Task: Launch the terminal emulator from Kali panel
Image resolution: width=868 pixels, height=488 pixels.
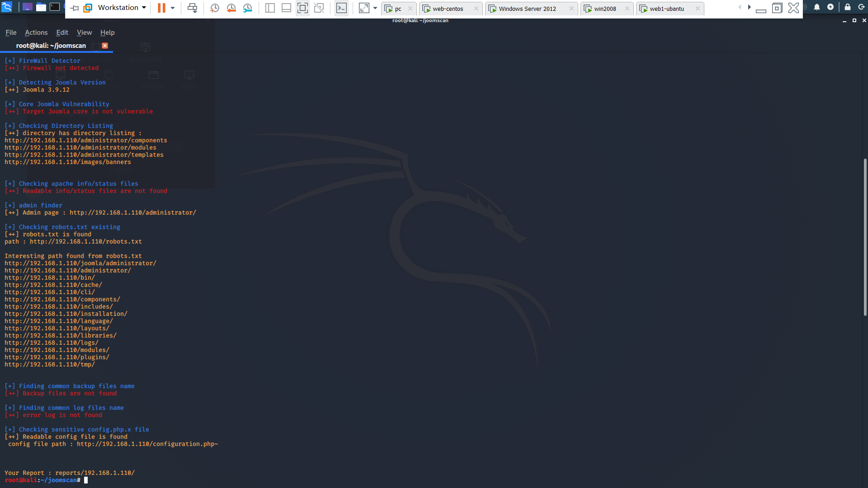Action: pyautogui.click(x=54, y=7)
